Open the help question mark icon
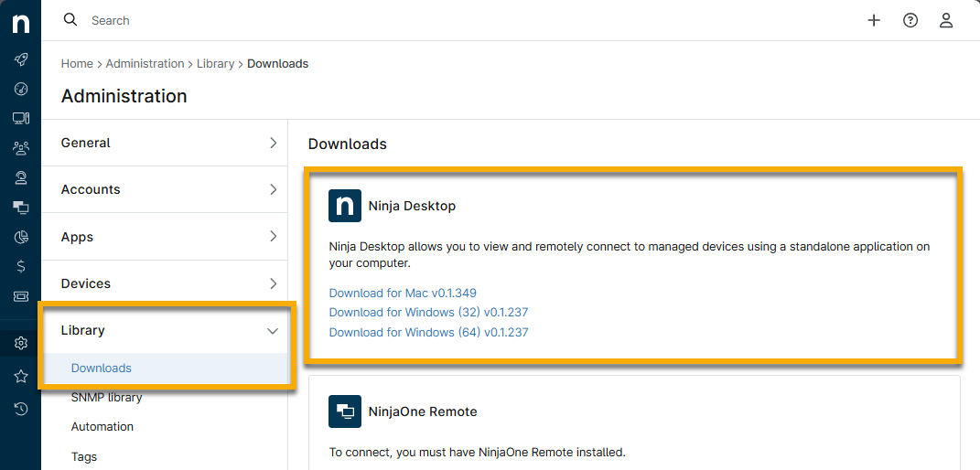This screenshot has height=470, width=980. [x=910, y=20]
